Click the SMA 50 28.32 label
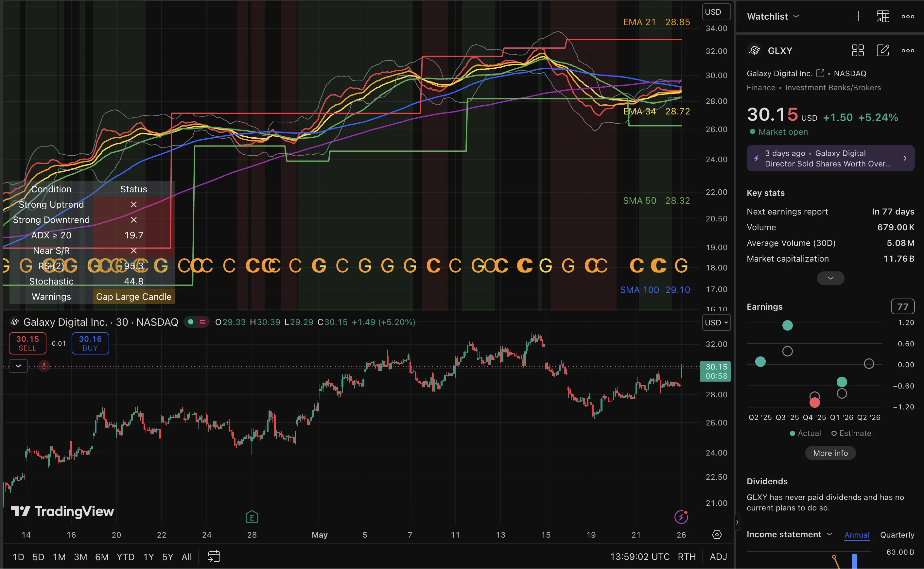Screen dimensions: 924x569 pyautogui.click(x=656, y=200)
